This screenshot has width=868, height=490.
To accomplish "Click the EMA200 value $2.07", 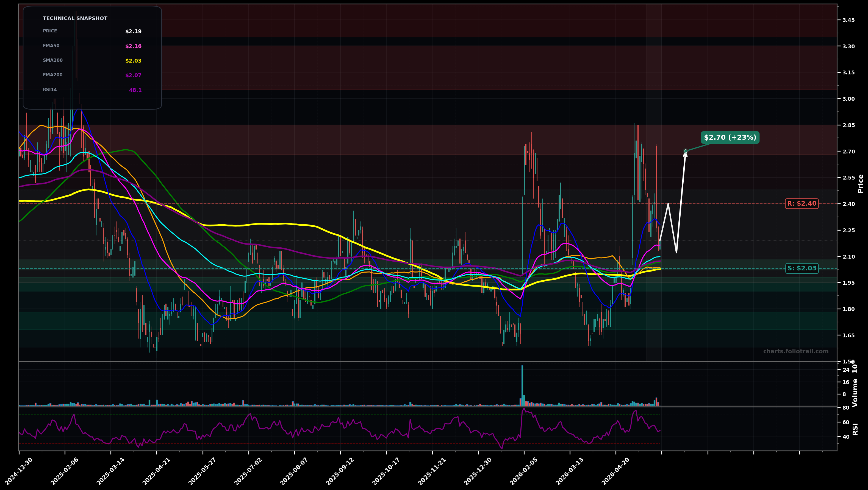I will 134,76.
